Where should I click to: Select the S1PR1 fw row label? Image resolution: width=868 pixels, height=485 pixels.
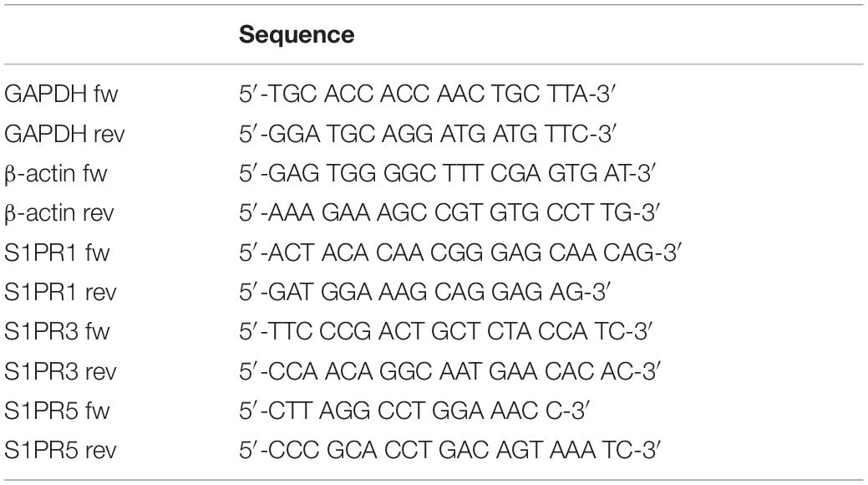57,253
